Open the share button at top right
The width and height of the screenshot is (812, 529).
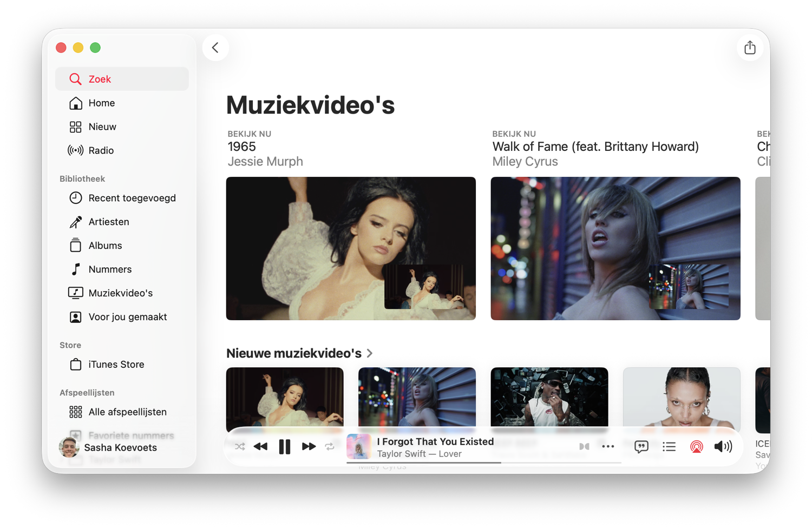(750, 48)
